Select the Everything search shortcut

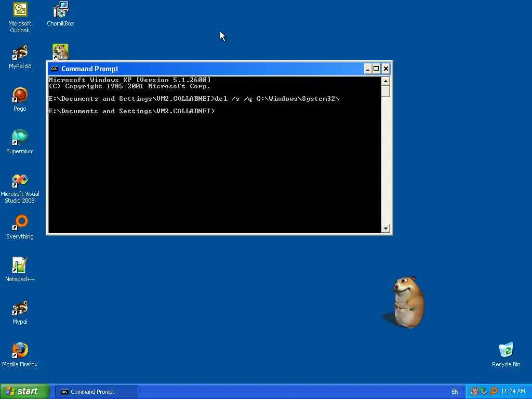coord(20,227)
